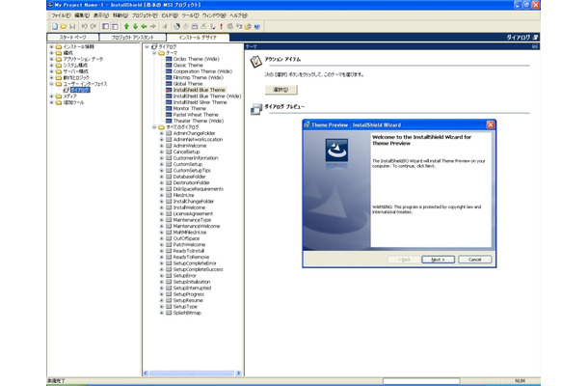Viewport: 588px width, 386px height.
Task: Click the blue help icon in toolbar
Action: tap(256, 26)
